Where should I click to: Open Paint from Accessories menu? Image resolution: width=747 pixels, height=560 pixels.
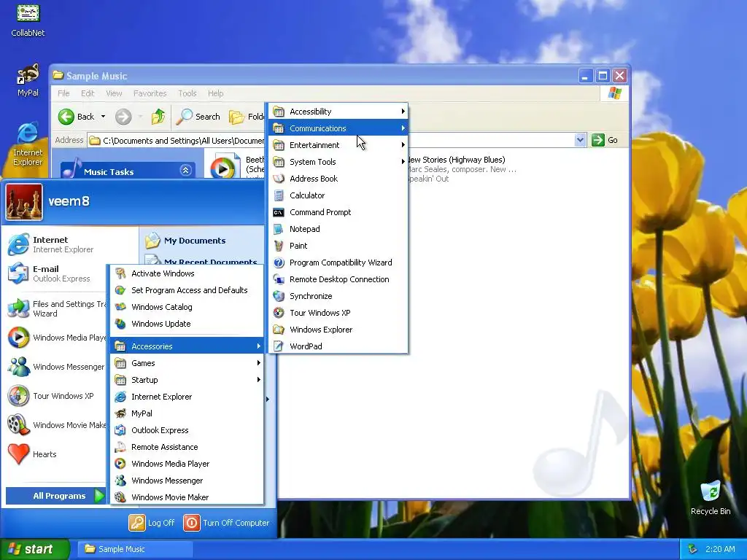[x=338, y=246]
